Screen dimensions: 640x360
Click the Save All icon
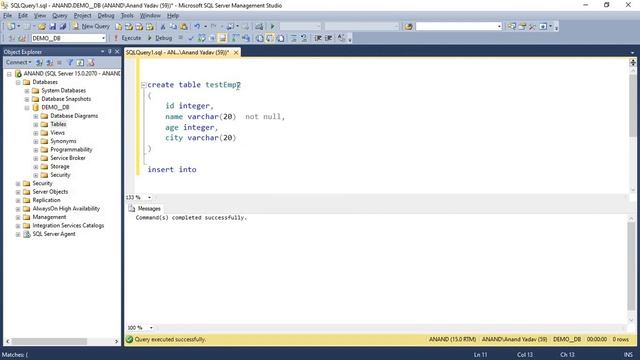[x=63, y=27]
